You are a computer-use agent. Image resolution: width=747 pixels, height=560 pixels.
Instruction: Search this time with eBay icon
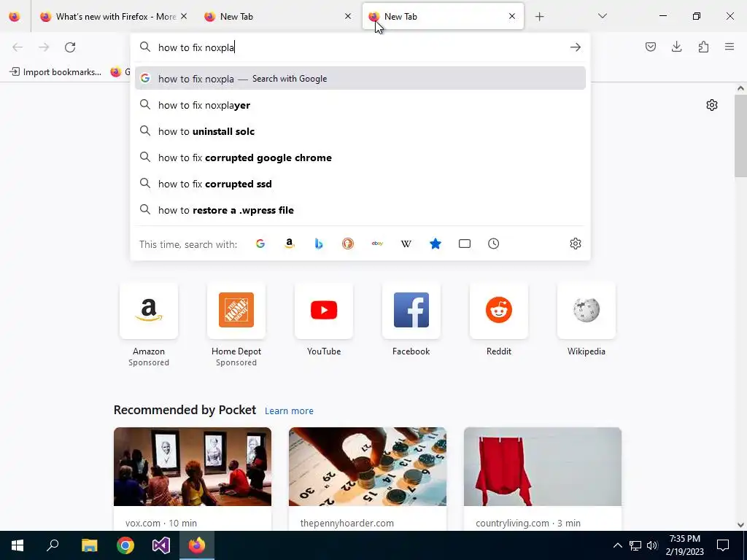coord(377,244)
